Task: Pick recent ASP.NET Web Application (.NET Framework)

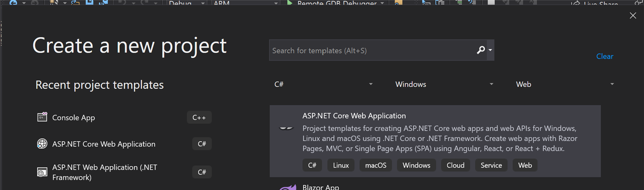Action: pyautogui.click(x=105, y=172)
